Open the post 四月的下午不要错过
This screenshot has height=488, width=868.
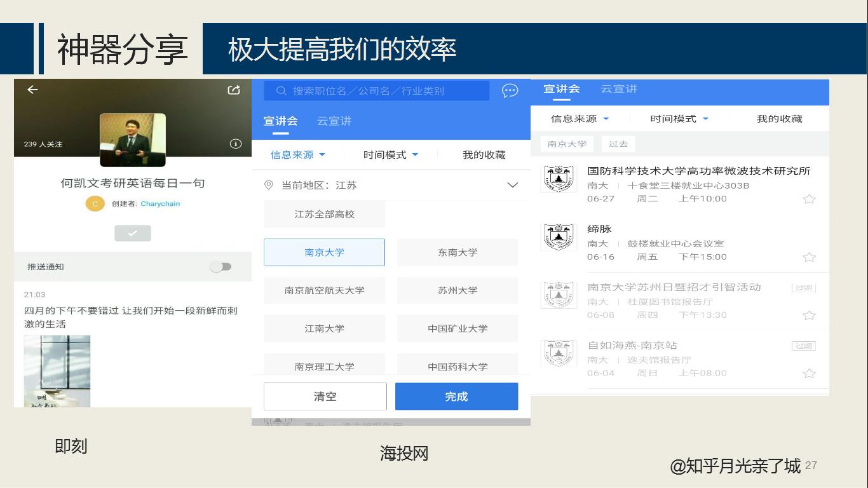point(131,317)
